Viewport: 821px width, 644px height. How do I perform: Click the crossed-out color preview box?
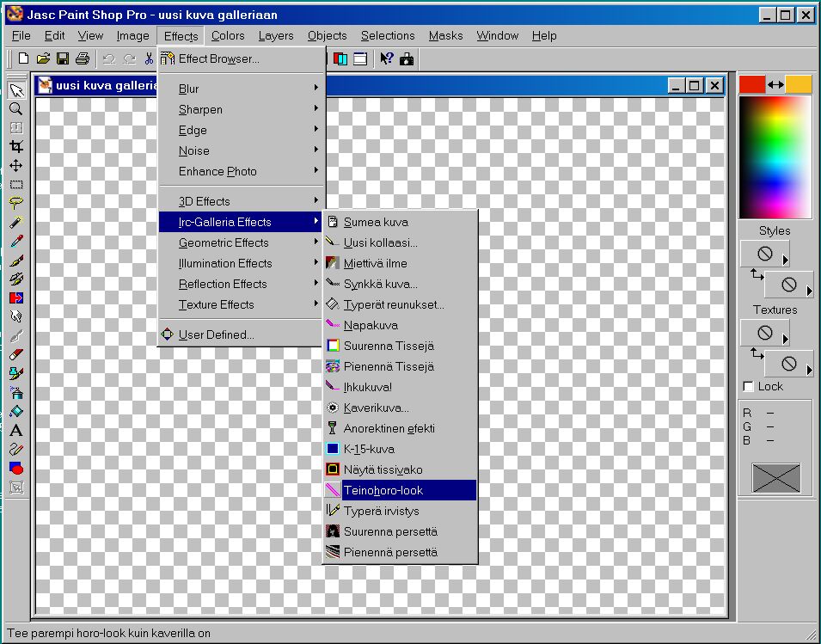point(776,477)
